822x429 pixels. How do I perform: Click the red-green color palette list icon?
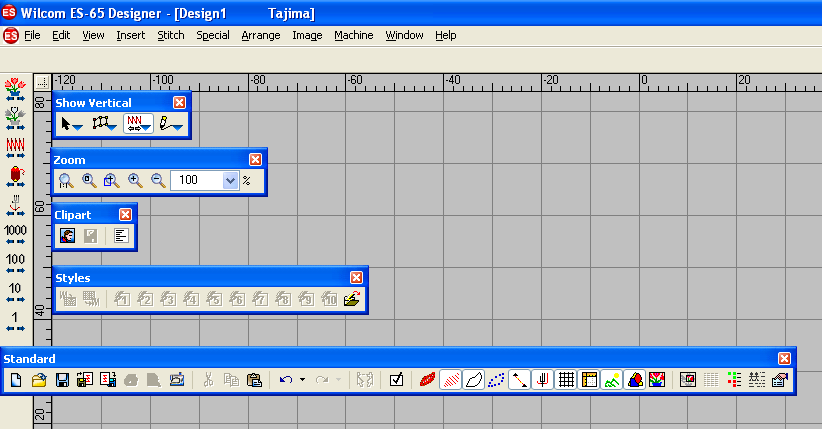[x=734, y=380]
